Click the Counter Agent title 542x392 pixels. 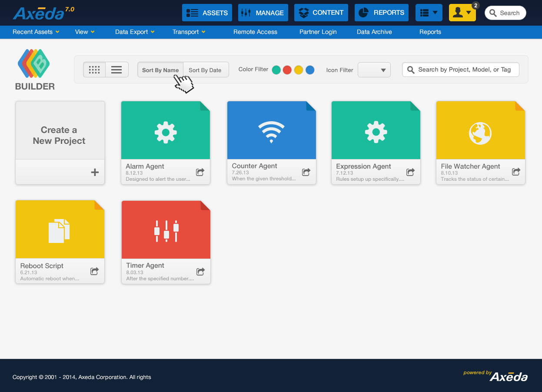click(x=254, y=166)
